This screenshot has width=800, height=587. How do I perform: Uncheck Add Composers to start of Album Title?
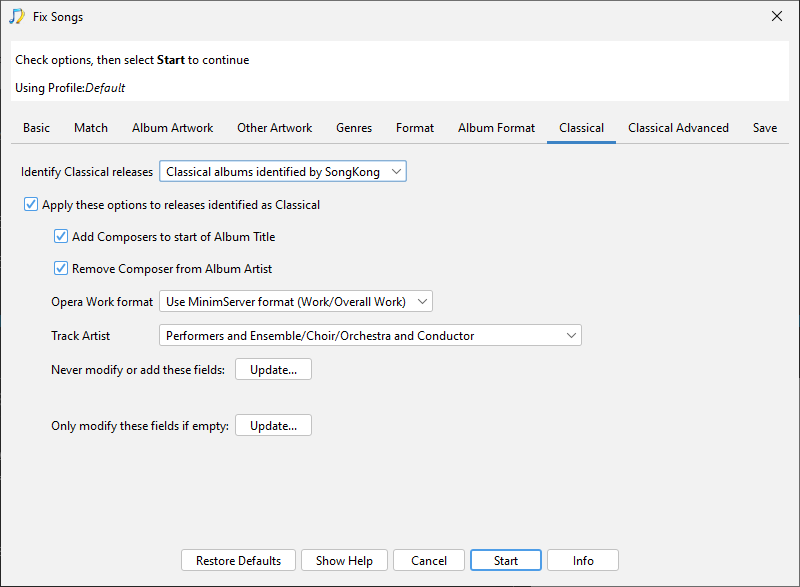click(x=61, y=237)
